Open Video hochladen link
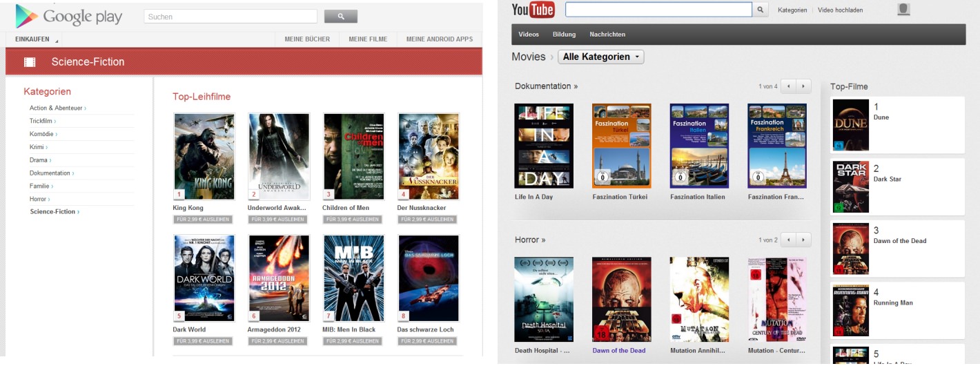980x366 pixels. point(841,10)
